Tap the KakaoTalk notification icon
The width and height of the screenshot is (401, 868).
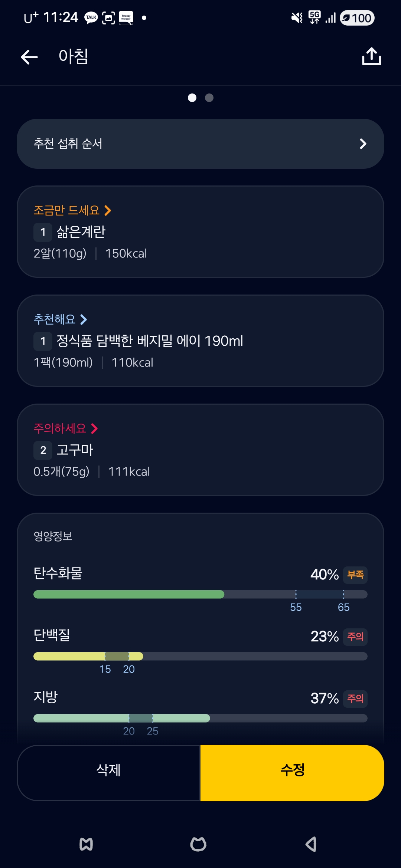[x=91, y=18]
